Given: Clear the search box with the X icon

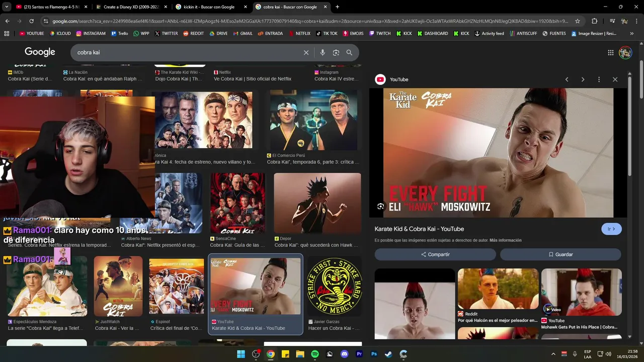Looking at the screenshot, I should (x=306, y=52).
